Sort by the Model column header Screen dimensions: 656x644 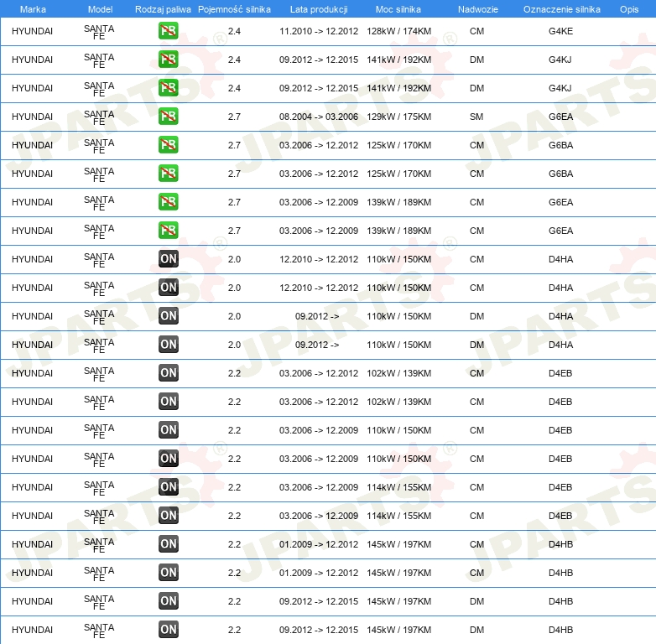coord(100,9)
